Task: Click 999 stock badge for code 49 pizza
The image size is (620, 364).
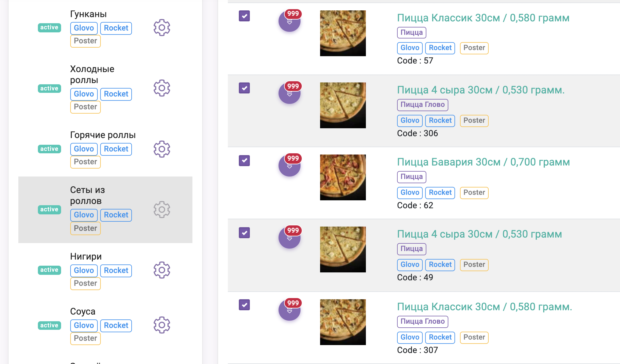Action: (293, 231)
